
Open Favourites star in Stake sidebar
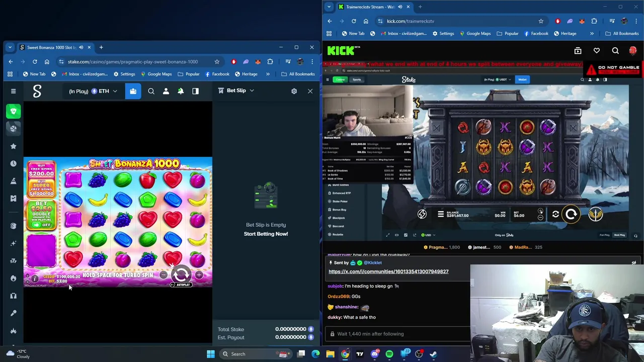(x=14, y=146)
